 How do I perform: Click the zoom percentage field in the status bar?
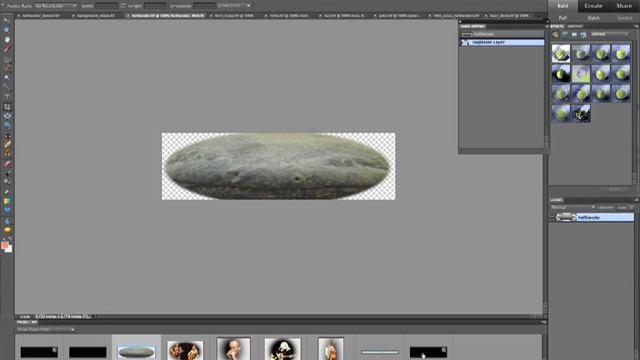[x=25, y=316]
